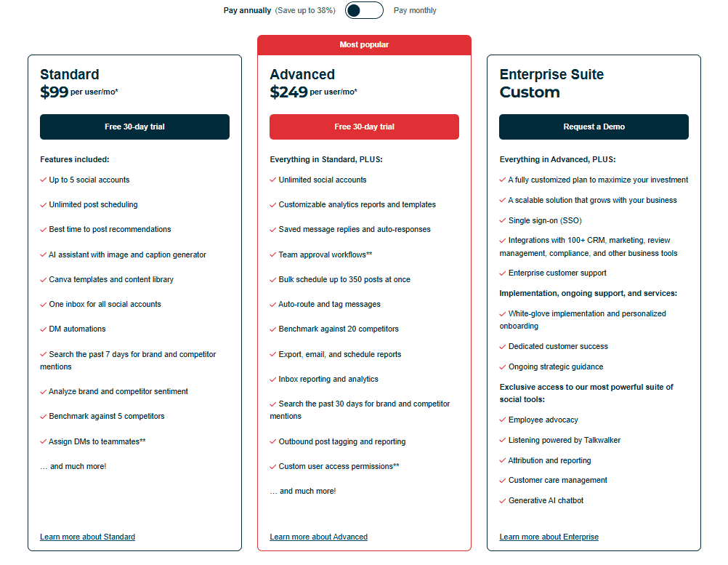Image resolution: width=728 pixels, height=565 pixels.
Task: Start the Standard free 30-day trial
Action: (134, 127)
